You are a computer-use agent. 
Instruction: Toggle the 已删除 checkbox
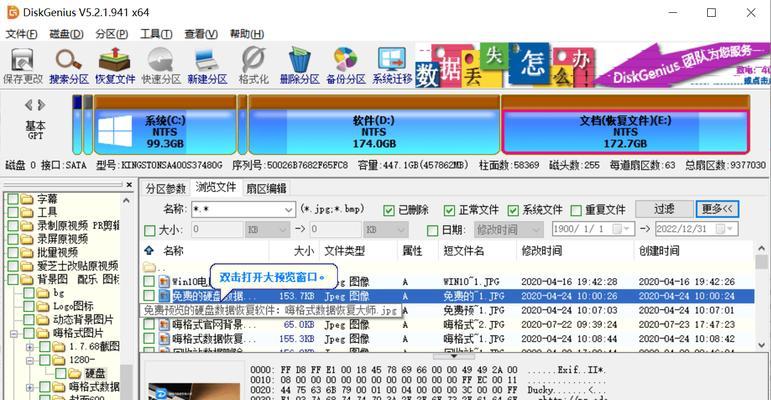point(389,211)
